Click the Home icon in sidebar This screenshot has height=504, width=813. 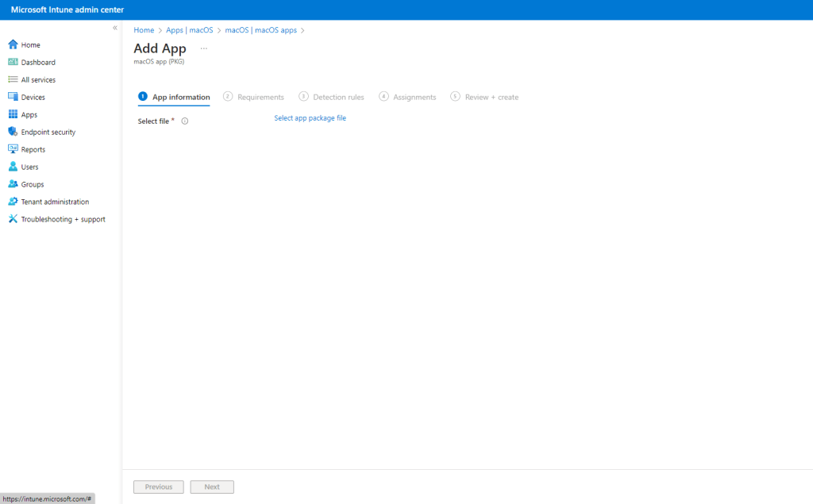point(13,45)
